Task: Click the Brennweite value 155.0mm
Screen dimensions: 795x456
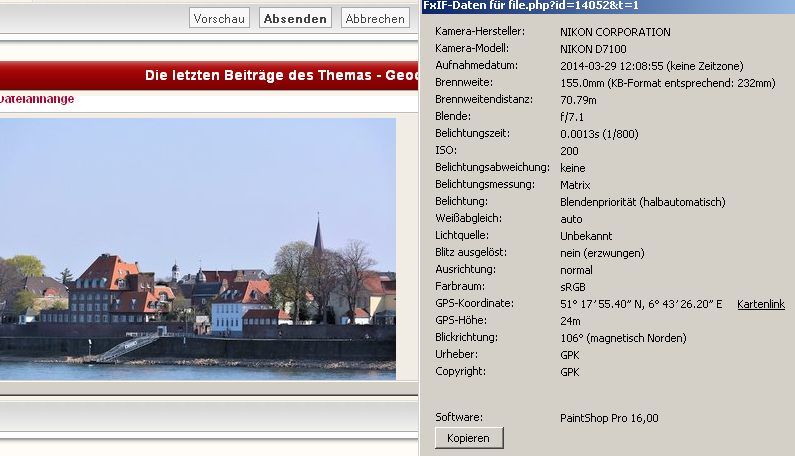Action: point(667,82)
